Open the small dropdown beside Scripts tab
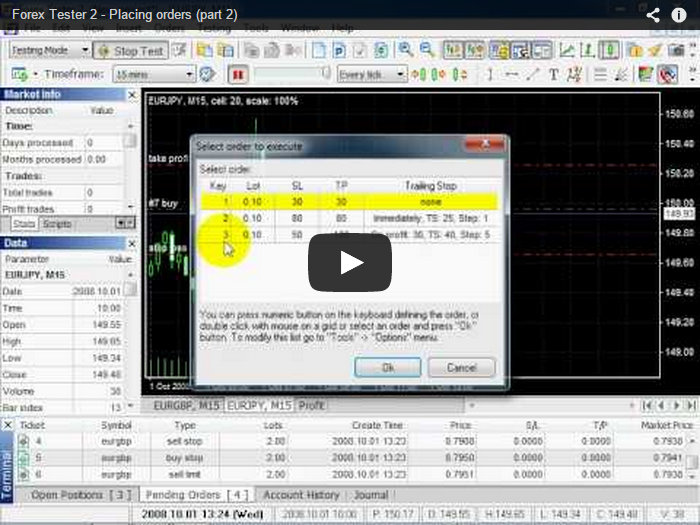 point(125,223)
